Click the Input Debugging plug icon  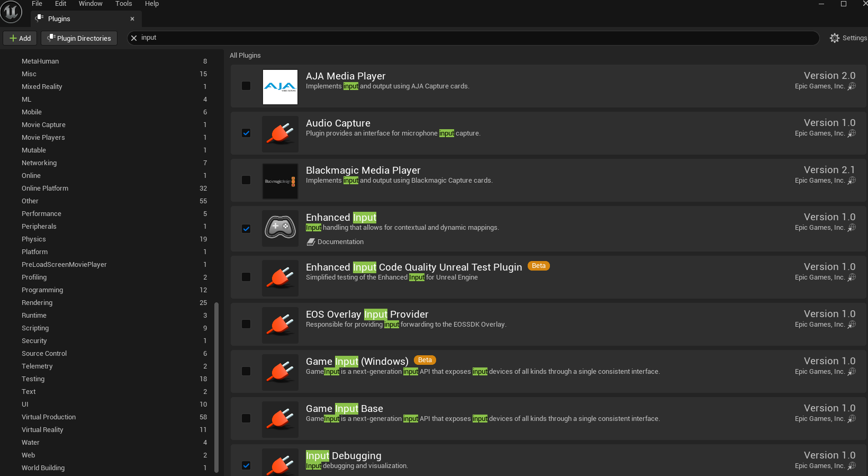[280, 463]
